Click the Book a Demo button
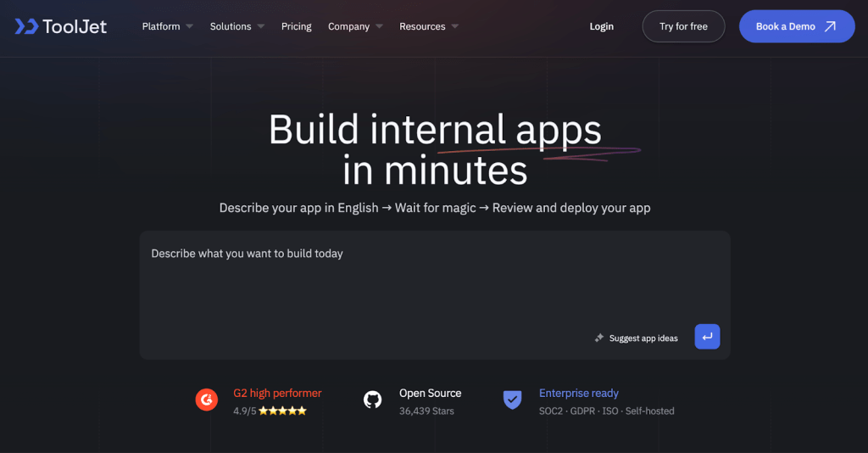The height and width of the screenshot is (453, 868). (x=797, y=26)
